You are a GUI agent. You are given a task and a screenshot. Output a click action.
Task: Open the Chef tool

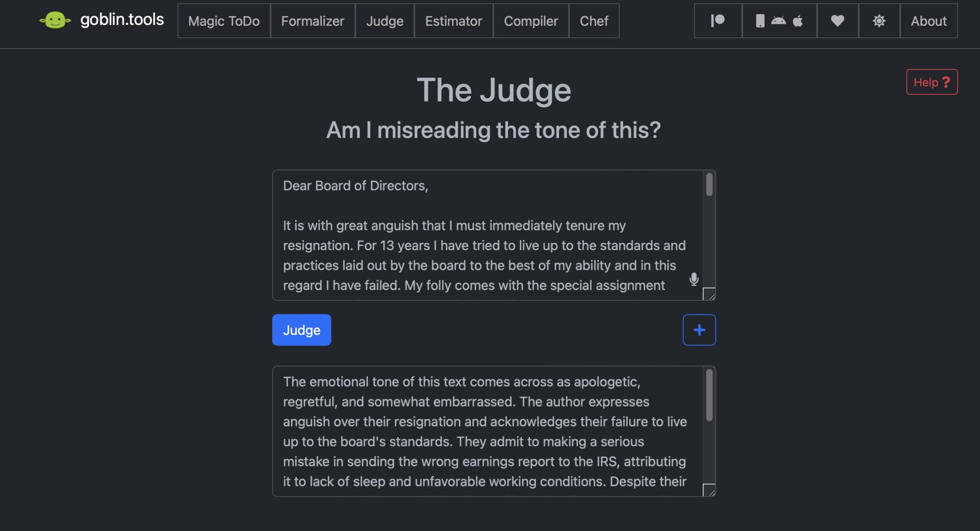pos(594,21)
